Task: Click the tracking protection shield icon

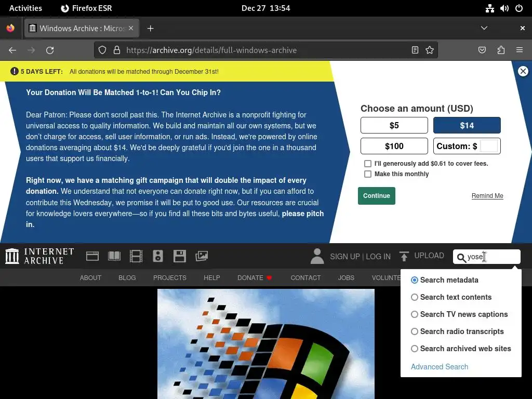Action: [x=102, y=50]
